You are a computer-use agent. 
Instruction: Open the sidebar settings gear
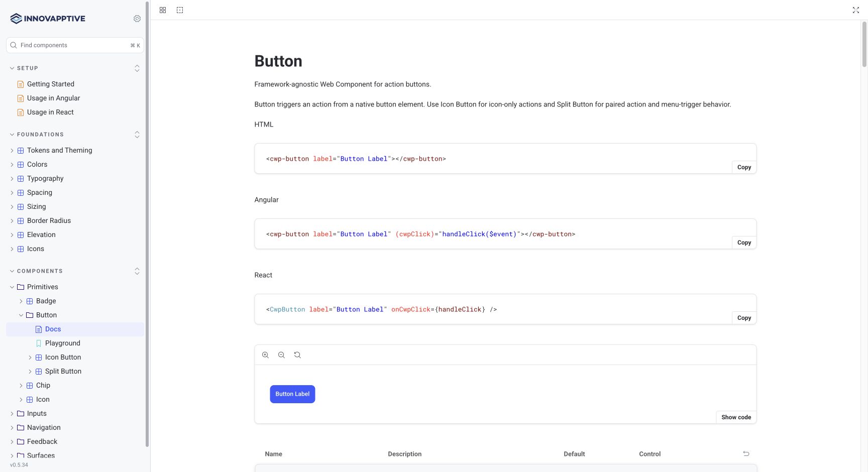pyautogui.click(x=137, y=19)
